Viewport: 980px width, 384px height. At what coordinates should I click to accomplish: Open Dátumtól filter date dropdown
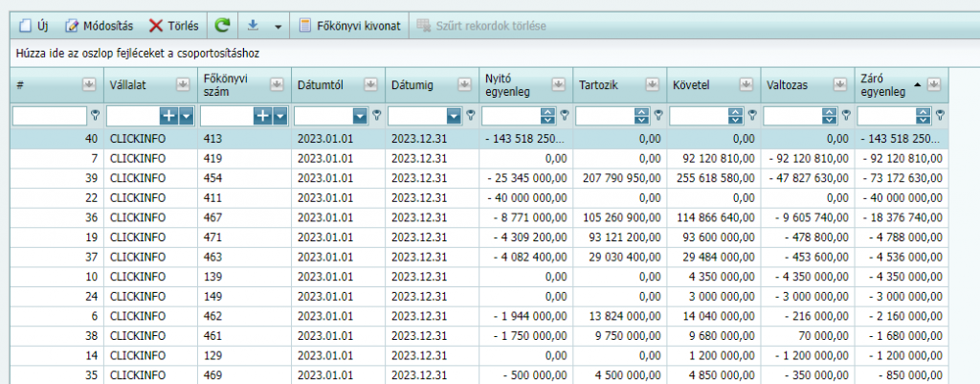(360, 115)
